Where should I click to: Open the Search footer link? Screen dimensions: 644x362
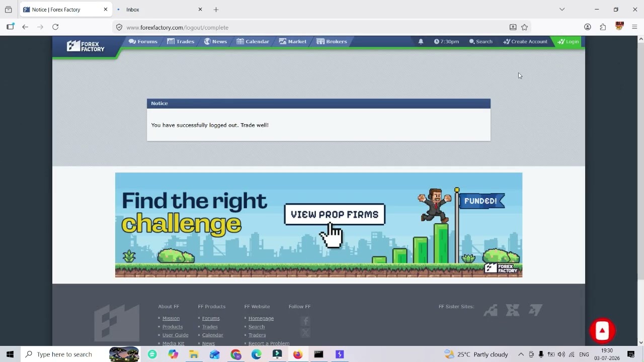click(x=257, y=327)
